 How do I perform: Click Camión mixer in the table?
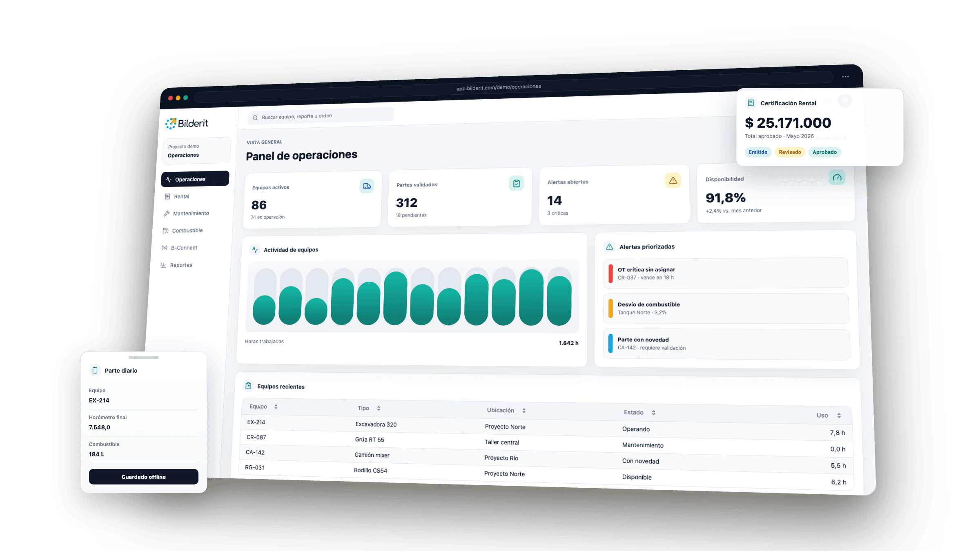372,455
